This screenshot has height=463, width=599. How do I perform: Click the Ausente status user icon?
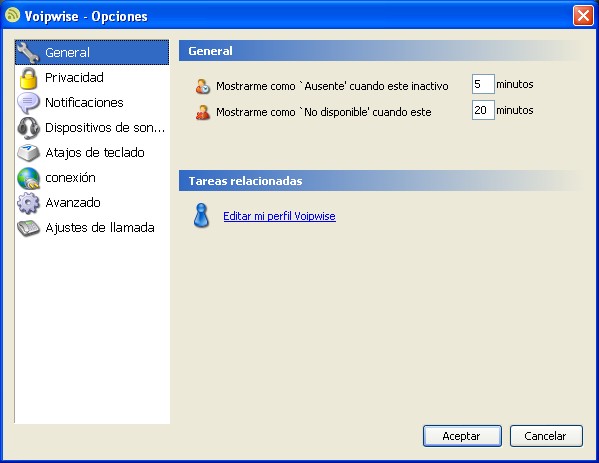coord(202,86)
